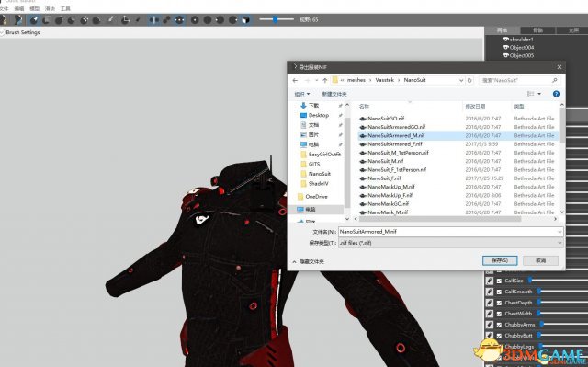Screen dimensions: 588x367
Task: Switch to the 骨骼 tab
Action: pyautogui.click(x=537, y=30)
